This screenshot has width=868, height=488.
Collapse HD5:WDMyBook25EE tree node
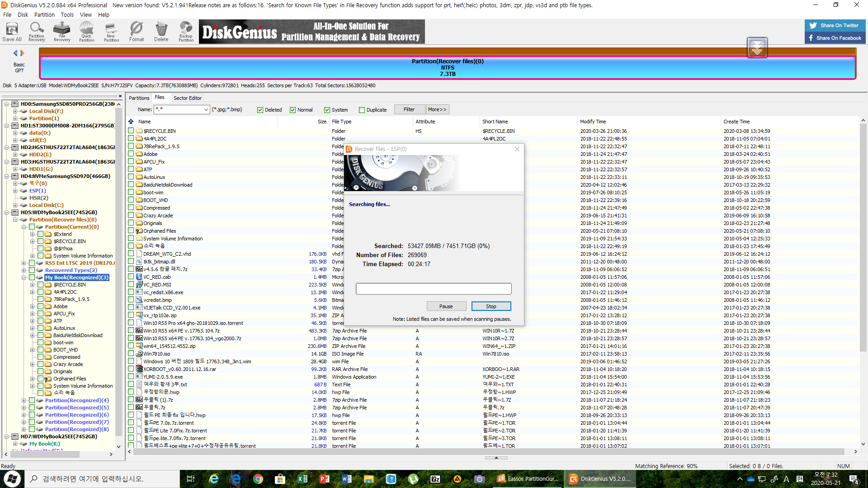coord(7,212)
